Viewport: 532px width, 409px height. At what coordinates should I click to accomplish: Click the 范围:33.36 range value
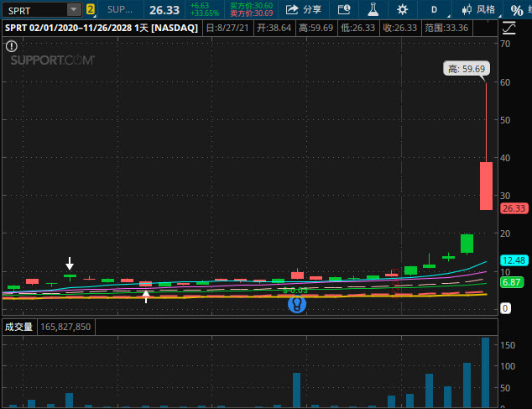coord(446,28)
